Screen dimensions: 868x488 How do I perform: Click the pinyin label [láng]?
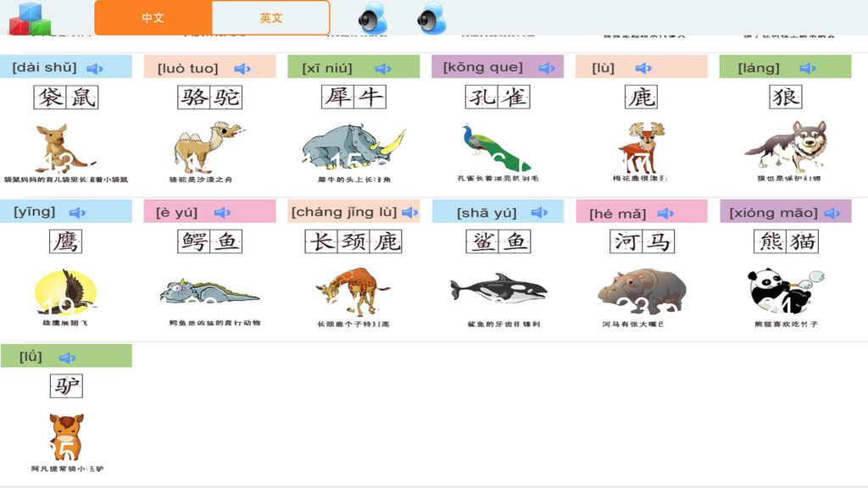[759, 68]
